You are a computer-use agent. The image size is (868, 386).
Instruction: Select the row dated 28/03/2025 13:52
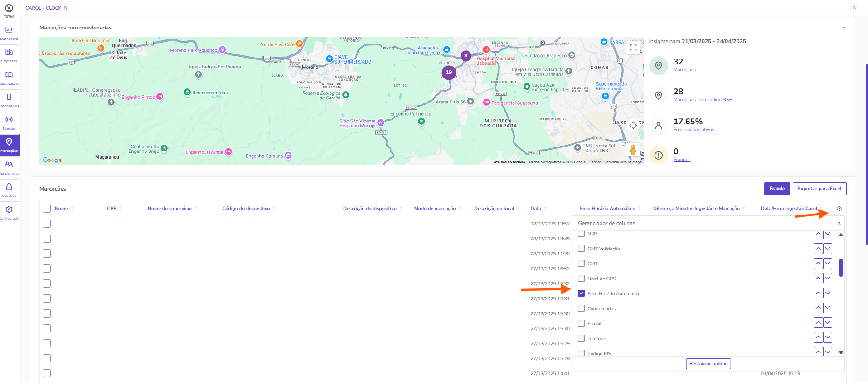click(x=47, y=224)
